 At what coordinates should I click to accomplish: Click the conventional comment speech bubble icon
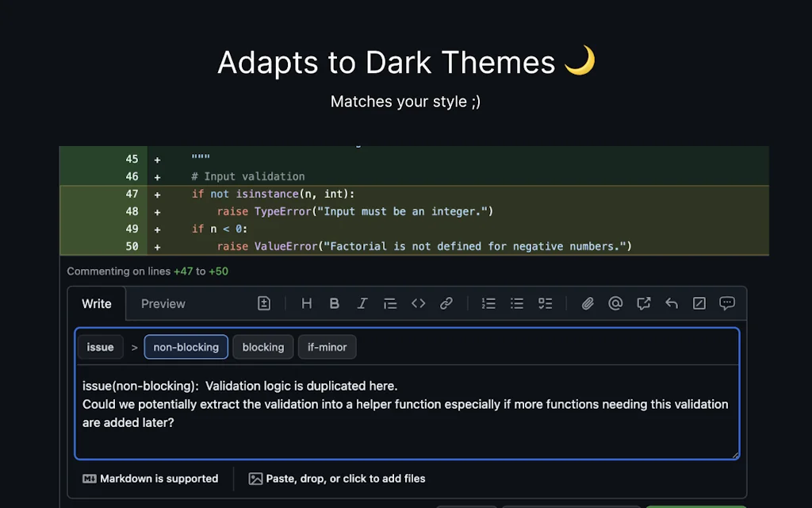coord(727,303)
